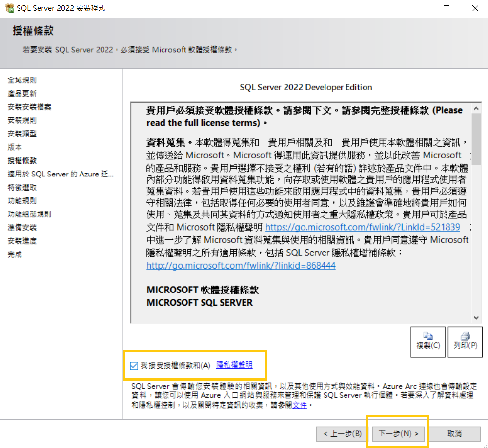Open the 文件 documentation link
Viewport: 488px width, 448px height.
point(300,405)
